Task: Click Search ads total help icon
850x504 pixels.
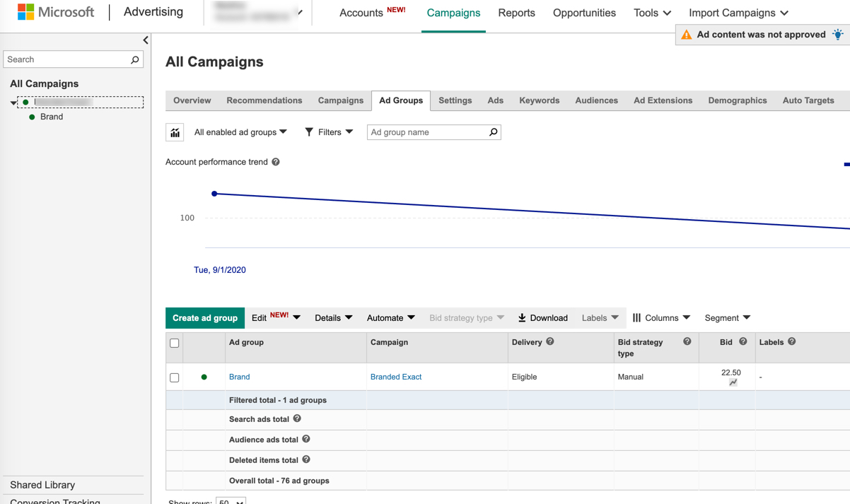Action: (x=297, y=418)
